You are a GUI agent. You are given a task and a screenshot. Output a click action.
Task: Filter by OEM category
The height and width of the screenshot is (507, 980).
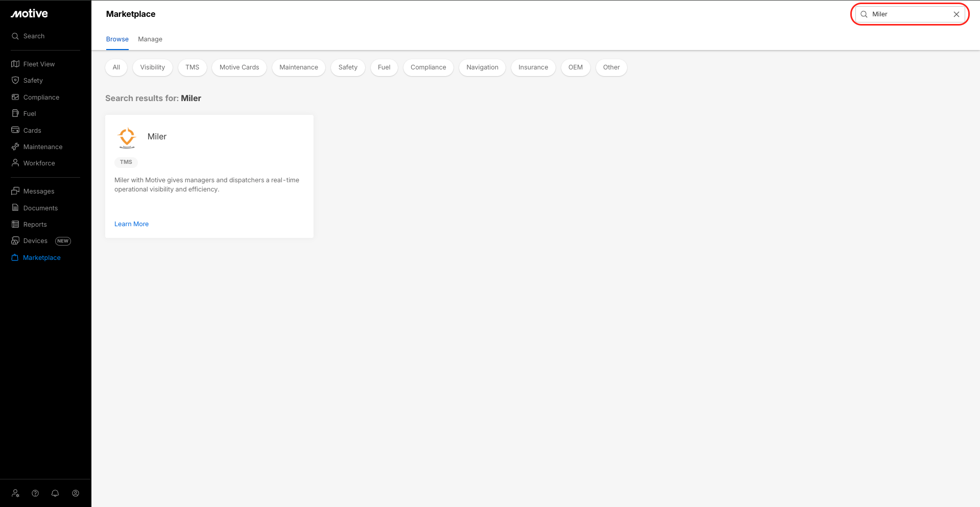[576, 67]
